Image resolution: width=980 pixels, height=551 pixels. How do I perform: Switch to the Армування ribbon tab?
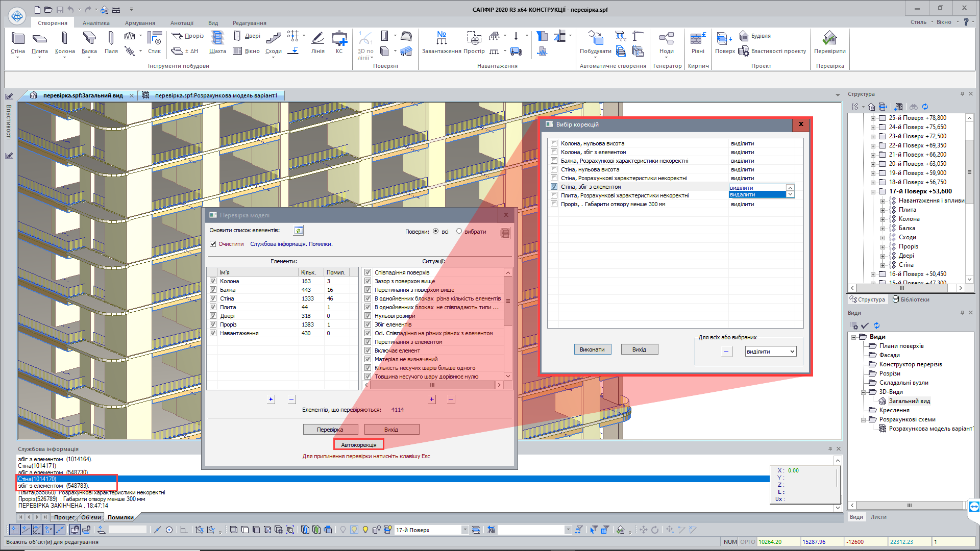(x=140, y=23)
